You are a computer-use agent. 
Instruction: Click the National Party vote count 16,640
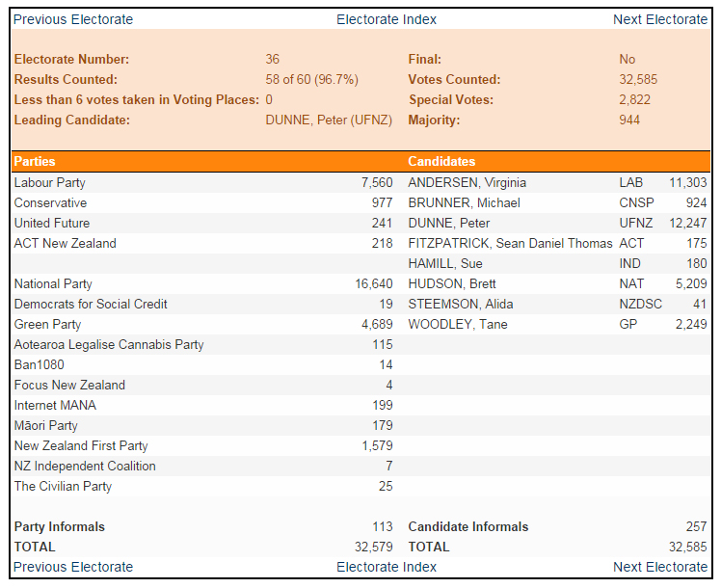click(374, 283)
